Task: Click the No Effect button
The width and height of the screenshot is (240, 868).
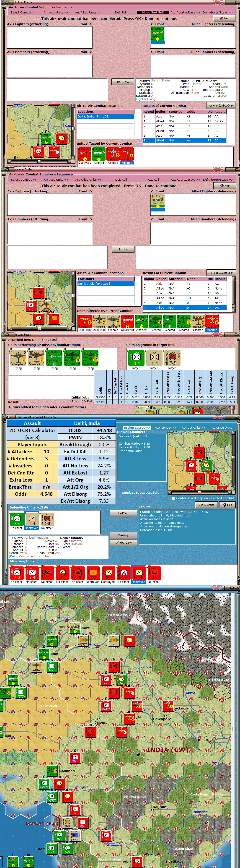Action: 123,514
